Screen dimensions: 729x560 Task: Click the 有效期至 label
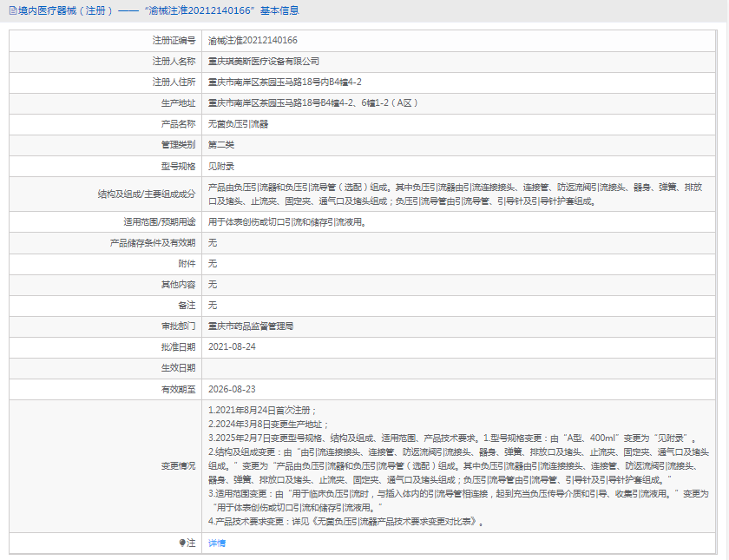(178, 389)
